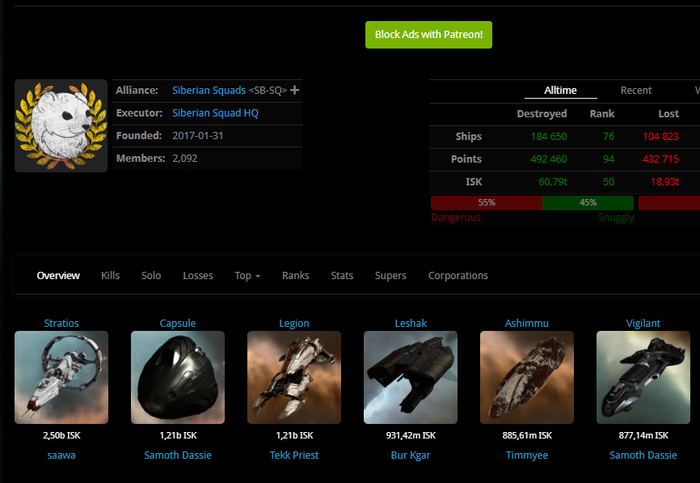Select the Alltime stats tab
The image size is (700, 483).
click(x=560, y=91)
